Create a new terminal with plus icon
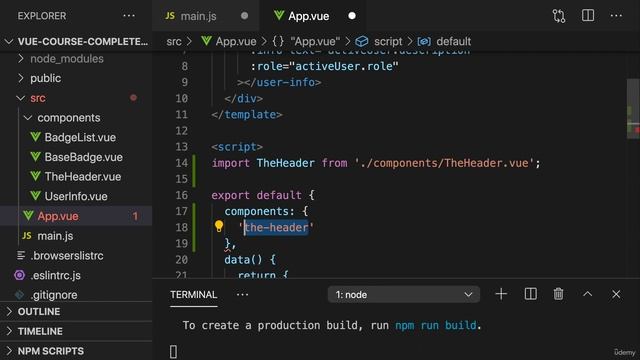This screenshot has height=360, width=640. coord(501,294)
